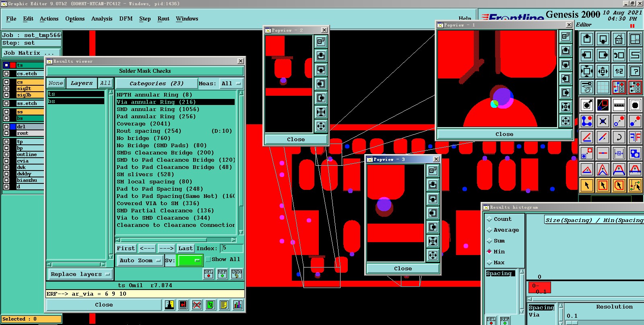The width and height of the screenshot is (644, 325).
Task: Click the XY coordinates icon in the Editor toolbar
Action: pos(635,39)
